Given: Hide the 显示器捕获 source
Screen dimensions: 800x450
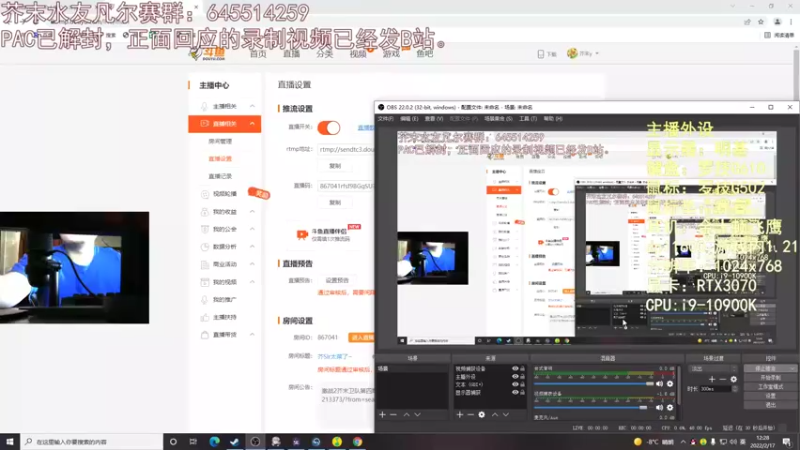Looking at the screenshot, I should click(515, 392).
